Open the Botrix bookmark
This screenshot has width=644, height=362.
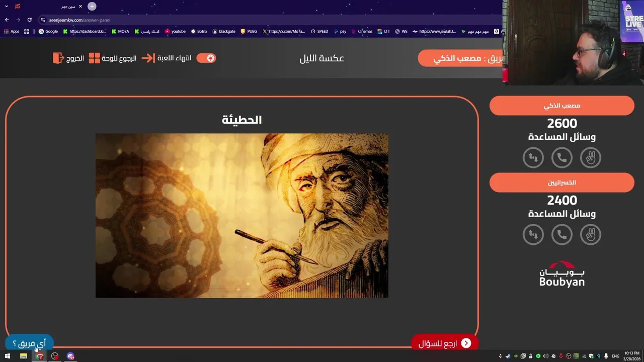(x=199, y=31)
